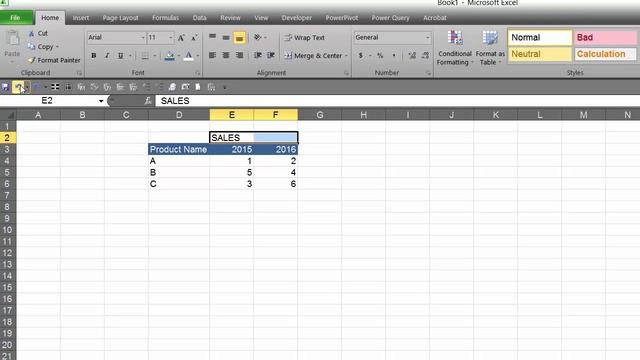640x360 pixels.
Task: Click the Copy button
Action: tap(41, 47)
